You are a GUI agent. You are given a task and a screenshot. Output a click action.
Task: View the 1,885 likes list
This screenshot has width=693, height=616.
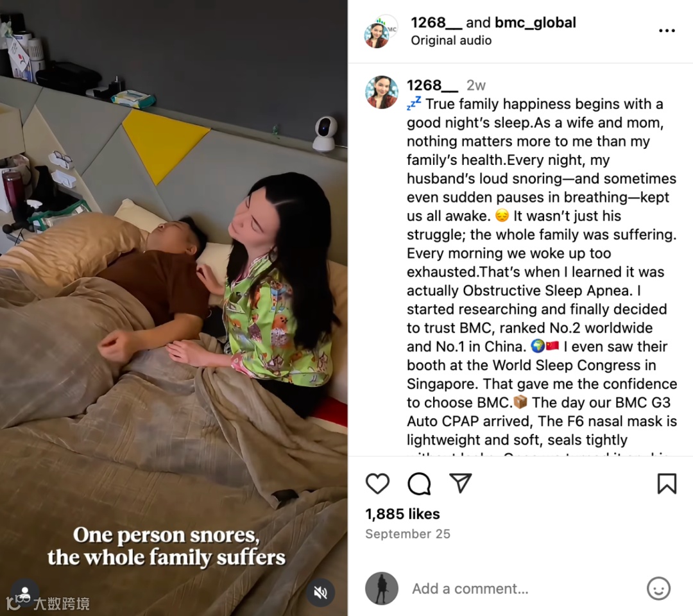[402, 514]
